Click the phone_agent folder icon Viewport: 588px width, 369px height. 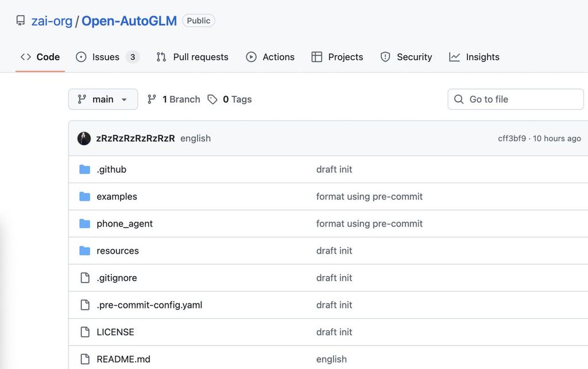[85, 224]
